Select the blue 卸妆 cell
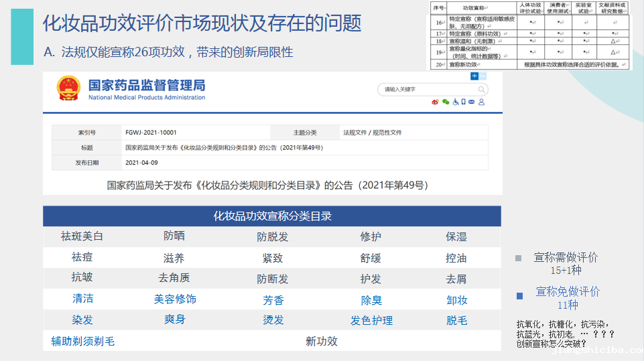 457,301
